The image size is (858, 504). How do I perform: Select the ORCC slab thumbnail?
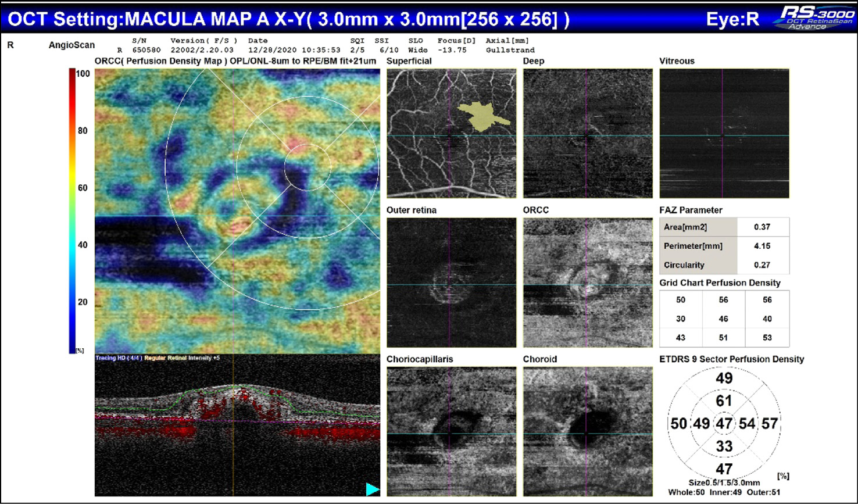point(587,283)
